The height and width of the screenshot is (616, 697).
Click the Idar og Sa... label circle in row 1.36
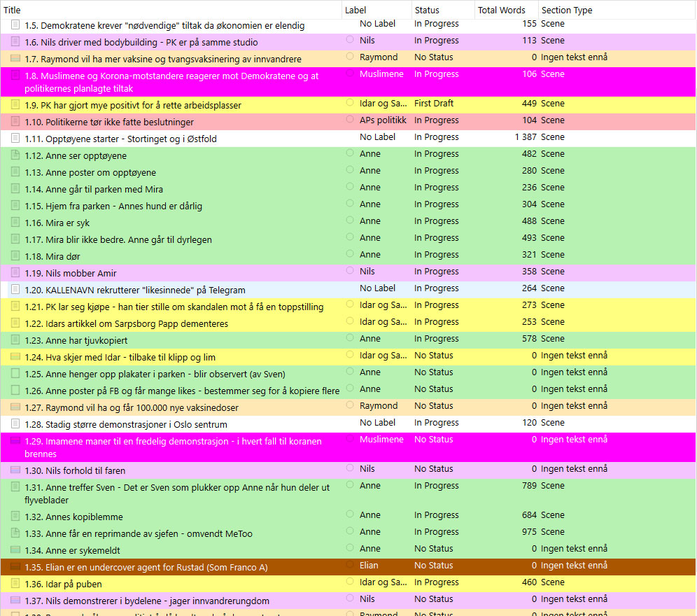click(350, 581)
